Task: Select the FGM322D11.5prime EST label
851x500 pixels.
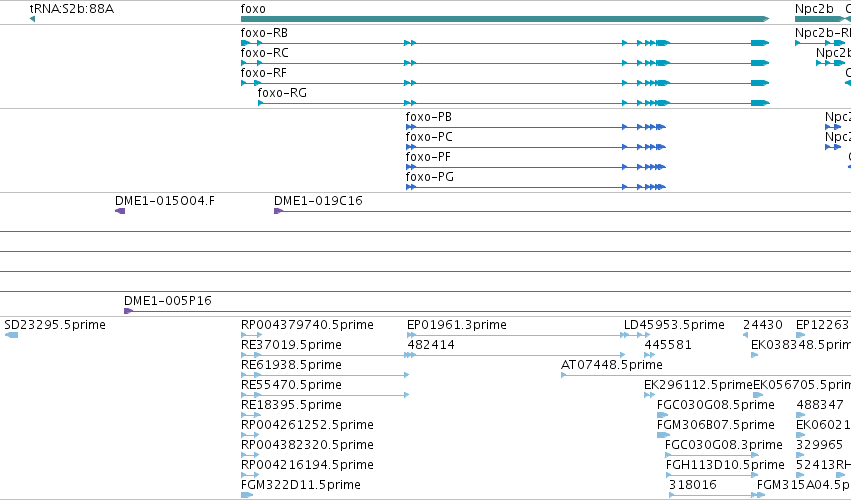Action: 301,485
